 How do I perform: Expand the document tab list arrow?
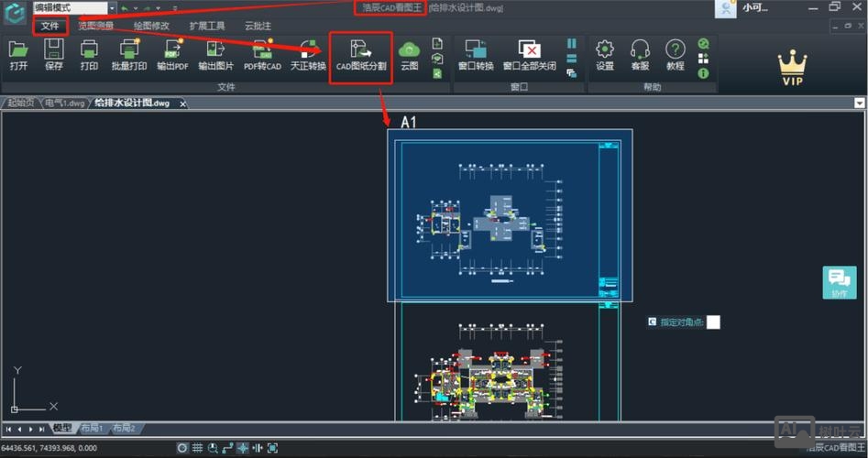click(x=859, y=103)
